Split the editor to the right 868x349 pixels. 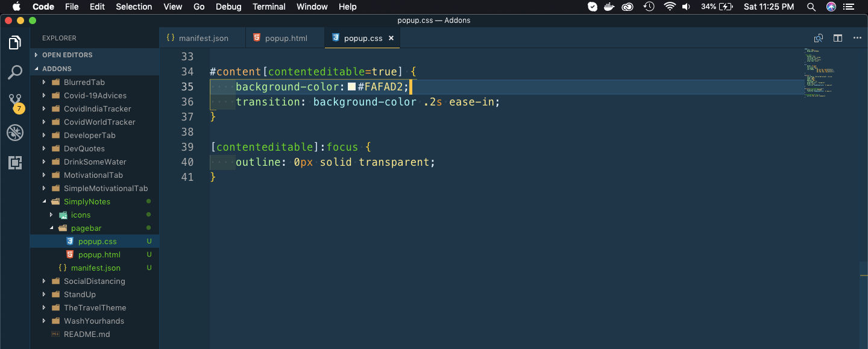838,38
